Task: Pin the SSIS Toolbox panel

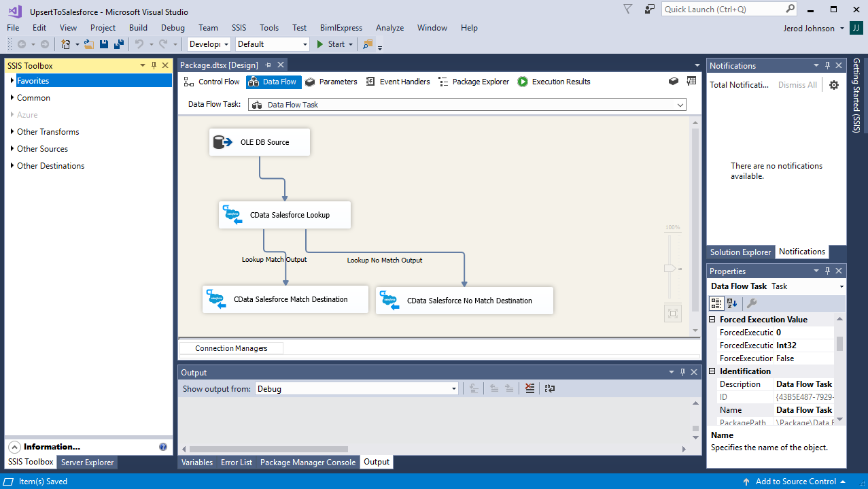Action: pyautogui.click(x=154, y=65)
